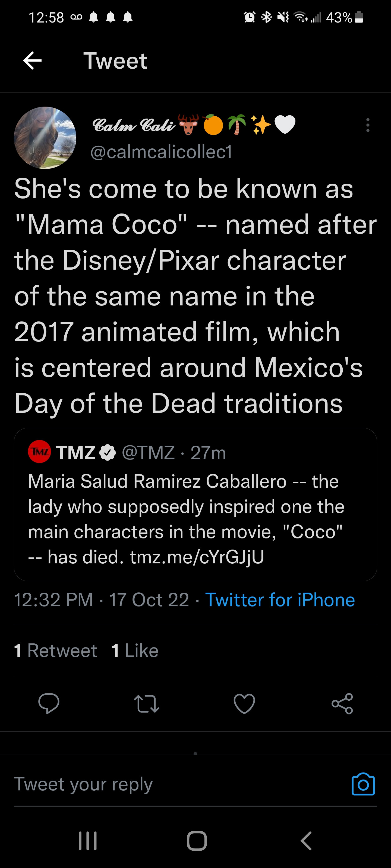The height and width of the screenshot is (868, 391).
Task: Tap the retweet icon
Action: 146,704
